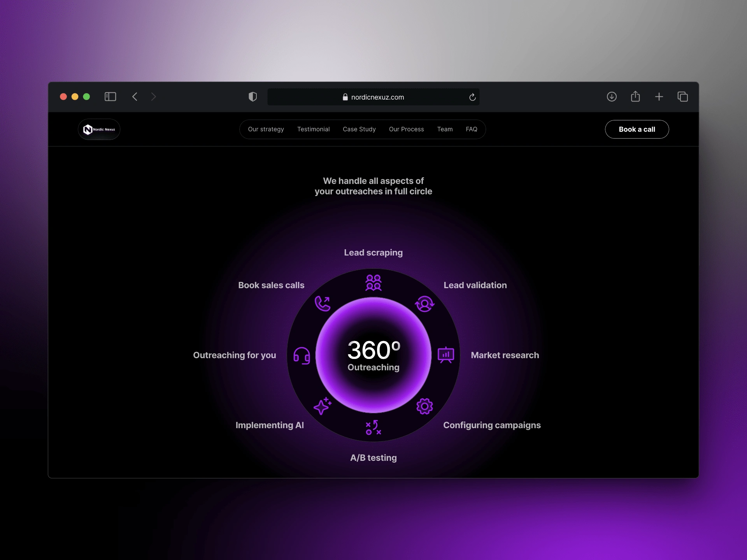The image size is (747, 560).
Task: Click the Outreaching headset icon
Action: pos(302,355)
